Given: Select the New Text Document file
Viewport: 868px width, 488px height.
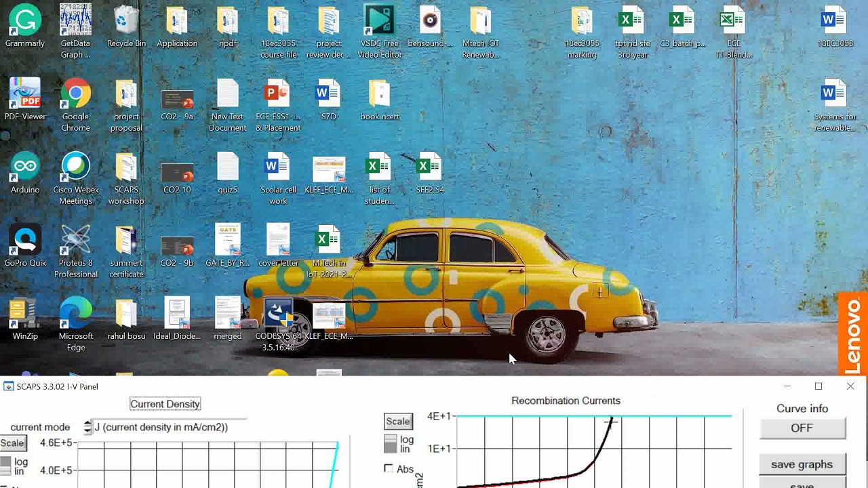Looking at the screenshot, I should pyautogui.click(x=228, y=105).
